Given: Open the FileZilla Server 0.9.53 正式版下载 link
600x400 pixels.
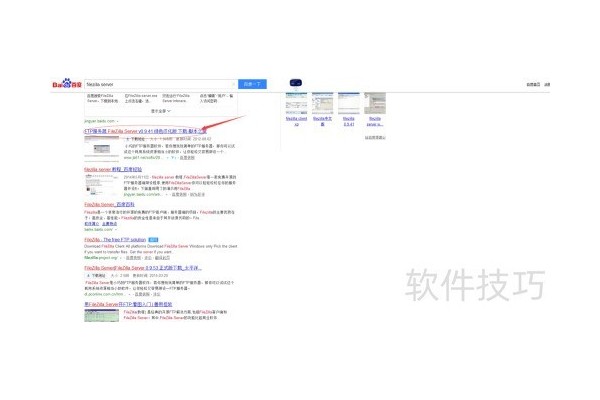Looking at the screenshot, I should coord(143,268).
